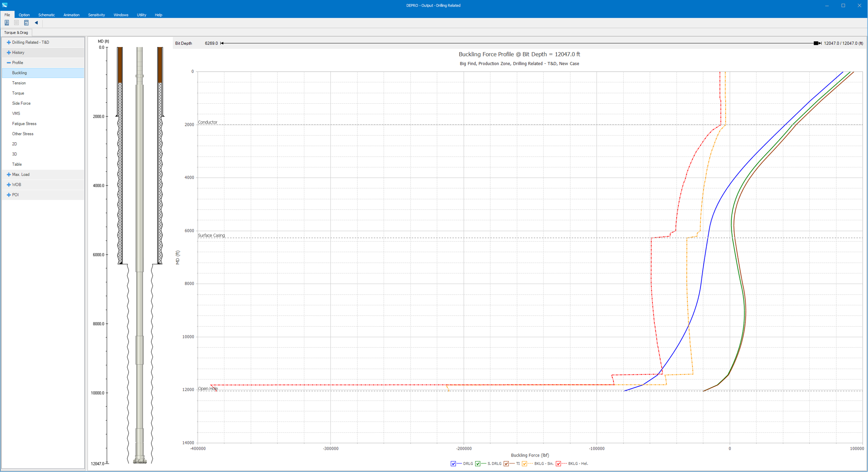868x472 pixels.
Task: Expand the History tree section
Action: [x=9, y=52]
